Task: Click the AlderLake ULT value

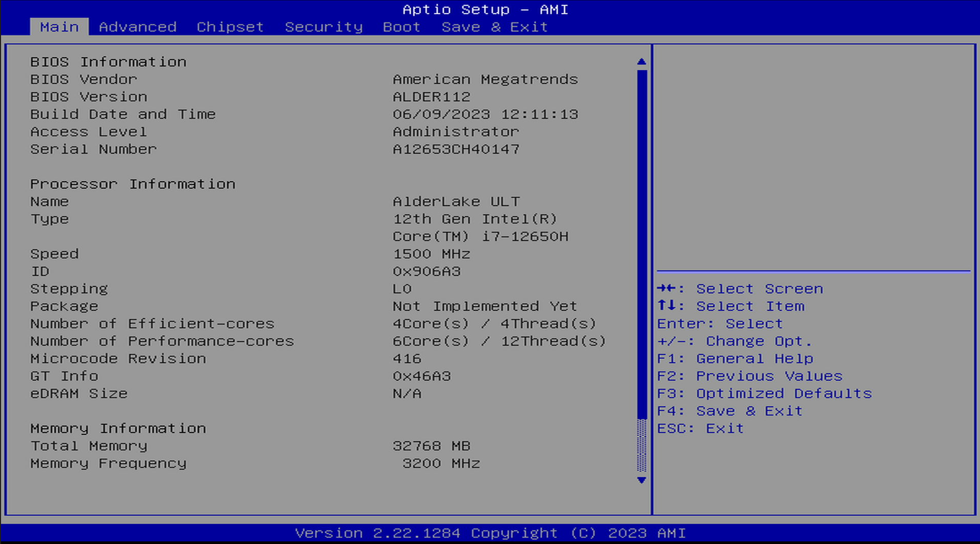Action: coord(456,201)
